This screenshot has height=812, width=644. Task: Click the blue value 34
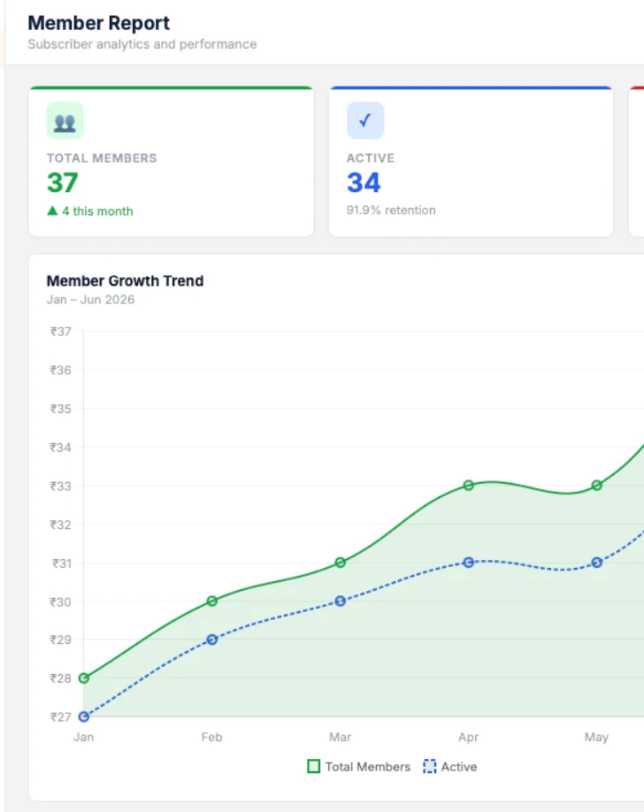pyautogui.click(x=364, y=182)
